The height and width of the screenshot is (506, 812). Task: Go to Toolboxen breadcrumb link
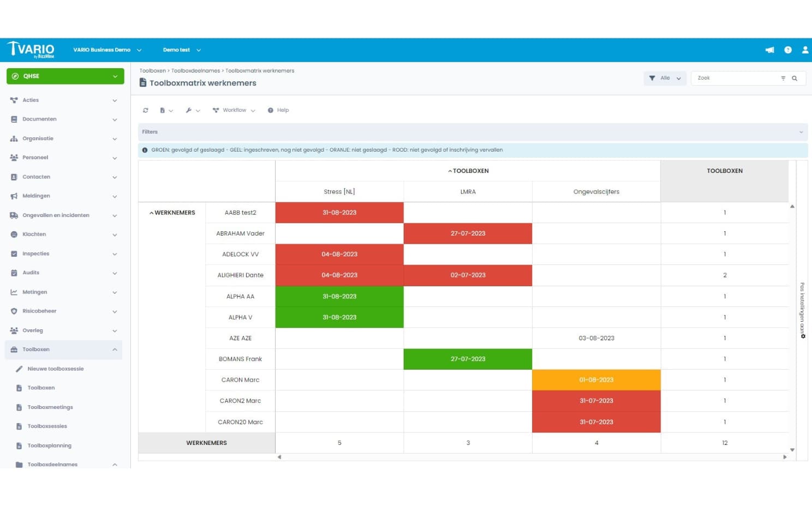tap(153, 71)
